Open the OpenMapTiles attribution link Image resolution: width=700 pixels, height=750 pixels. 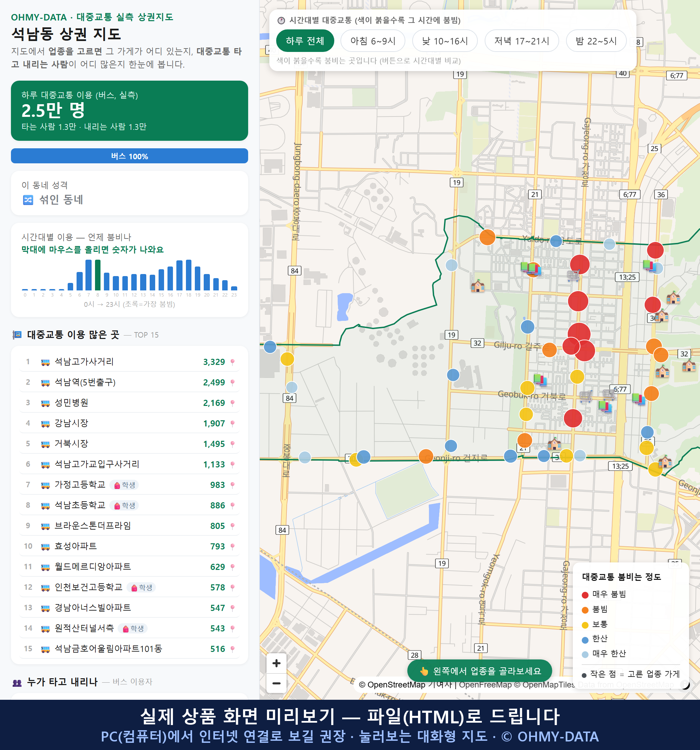point(545,684)
